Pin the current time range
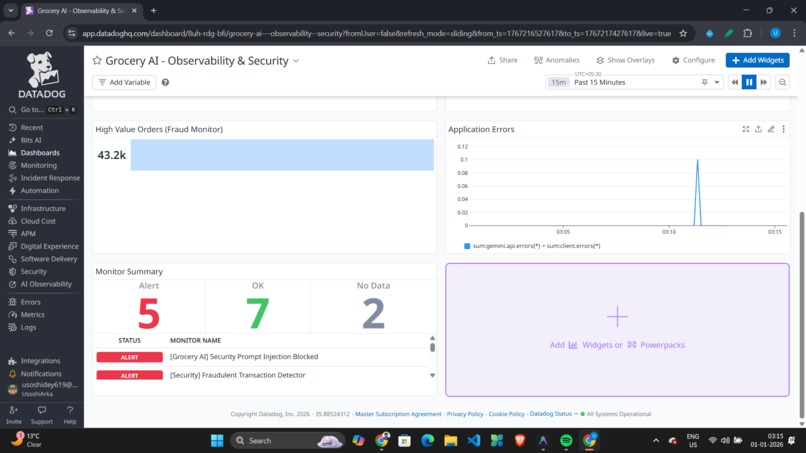The height and width of the screenshot is (453, 806). pos(704,82)
